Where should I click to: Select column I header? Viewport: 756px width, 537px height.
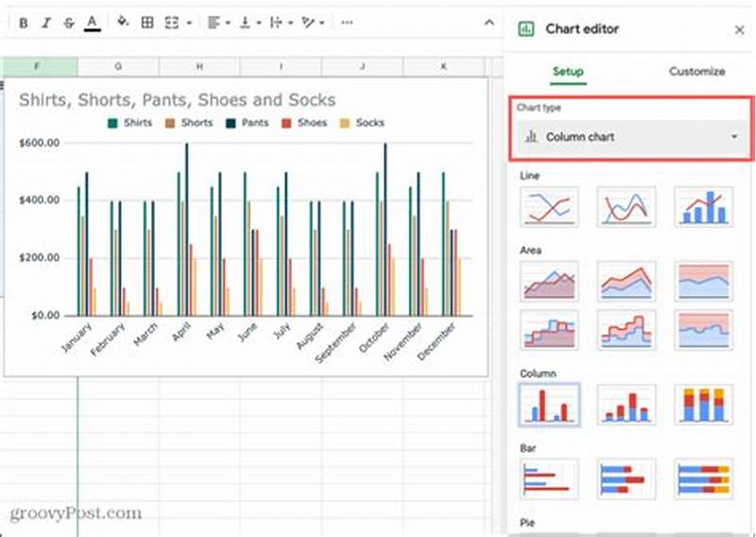point(281,67)
